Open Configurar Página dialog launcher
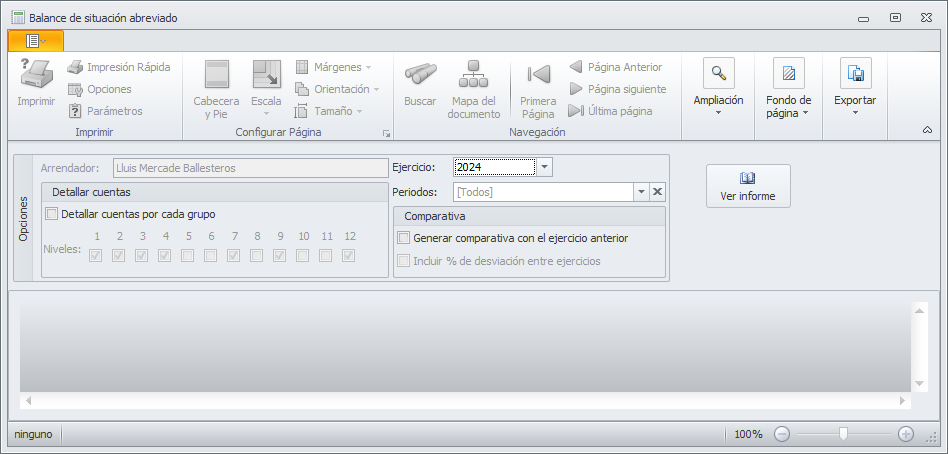Screen dimensions: 948x454 click(386, 134)
